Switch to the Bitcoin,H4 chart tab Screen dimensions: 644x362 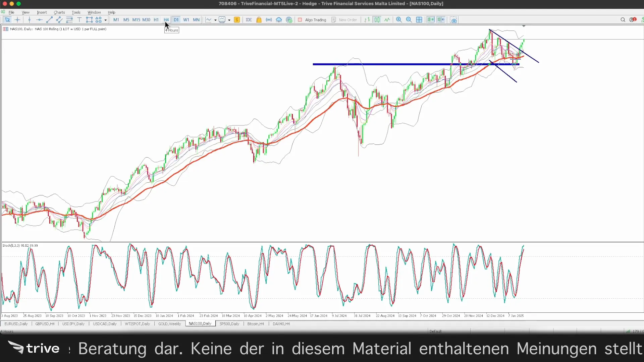(x=256, y=324)
